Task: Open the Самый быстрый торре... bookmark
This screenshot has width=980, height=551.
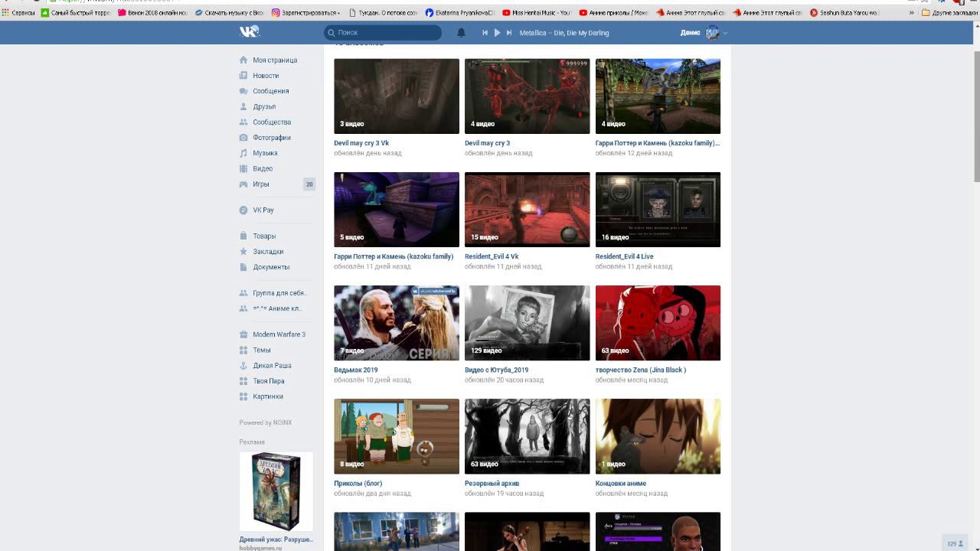Action: pyautogui.click(x=76, y=13)
